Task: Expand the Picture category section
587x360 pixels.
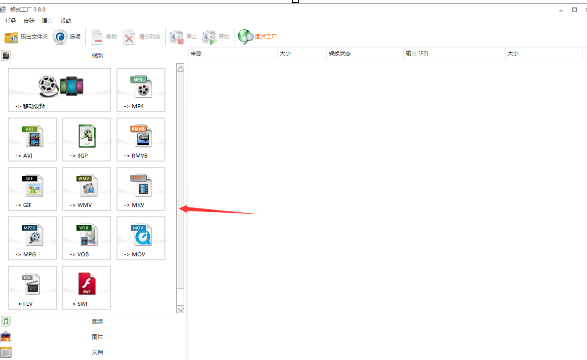Action: (93, 337)
